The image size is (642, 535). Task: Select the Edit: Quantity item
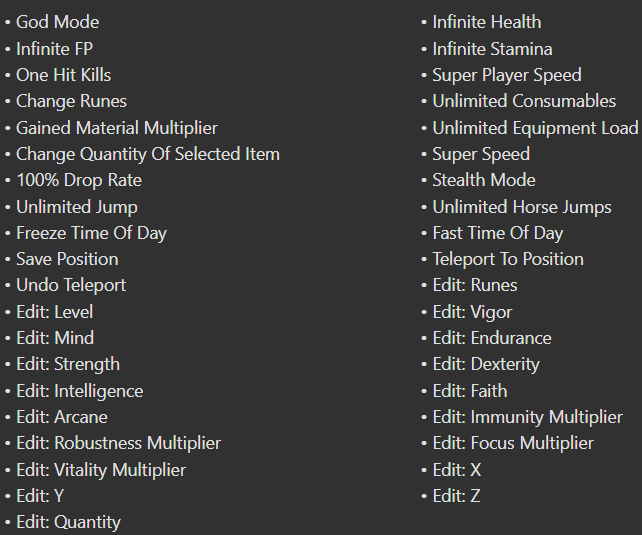tap(68, 522)
